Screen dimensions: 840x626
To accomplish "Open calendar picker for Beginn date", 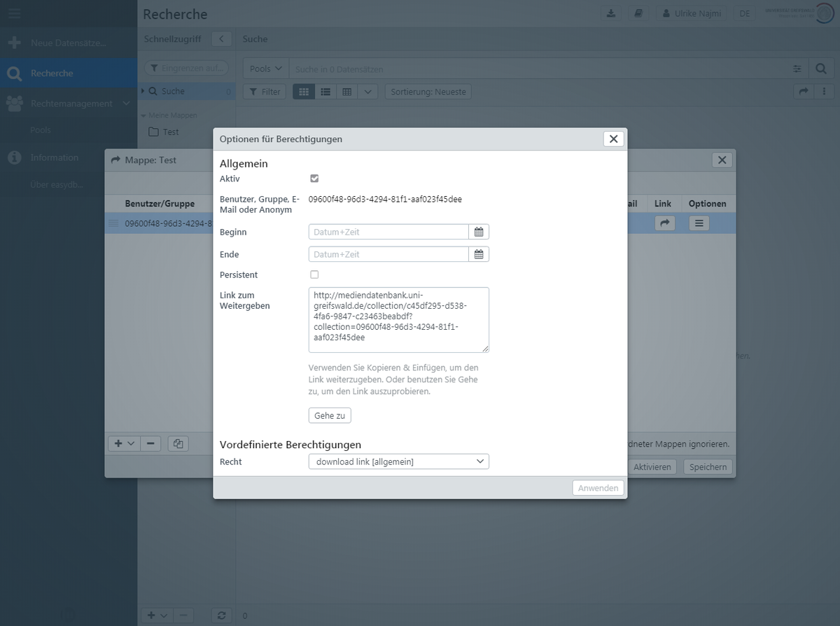I will click(479, 232).
